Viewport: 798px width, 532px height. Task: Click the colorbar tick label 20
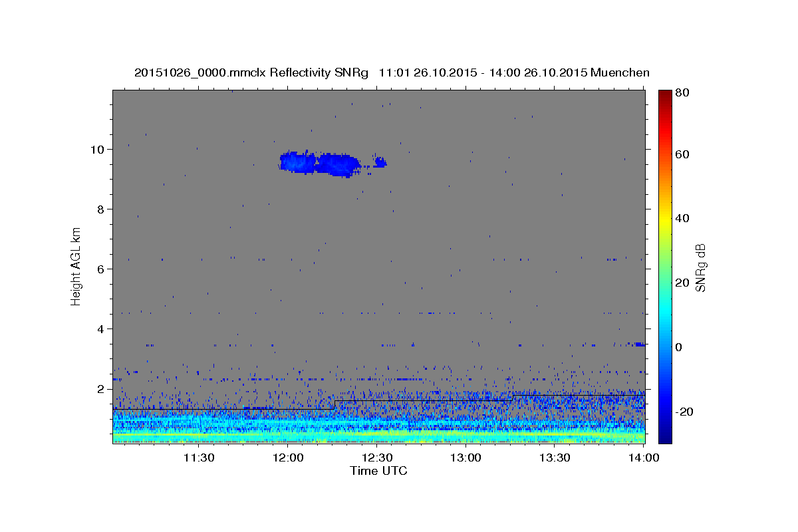coord(682,283)
